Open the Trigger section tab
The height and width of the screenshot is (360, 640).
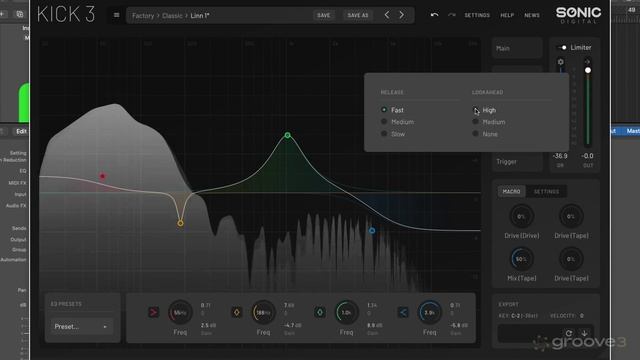517,162
